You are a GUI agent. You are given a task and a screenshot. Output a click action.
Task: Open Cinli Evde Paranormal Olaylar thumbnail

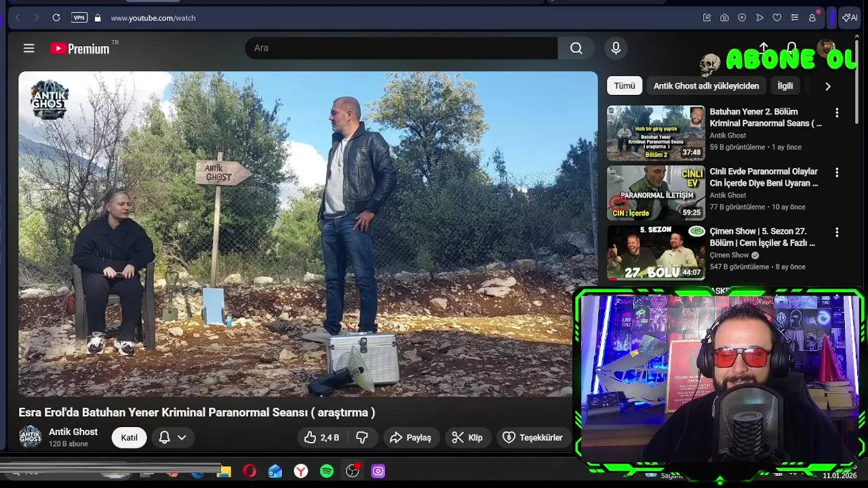point(656,193)
